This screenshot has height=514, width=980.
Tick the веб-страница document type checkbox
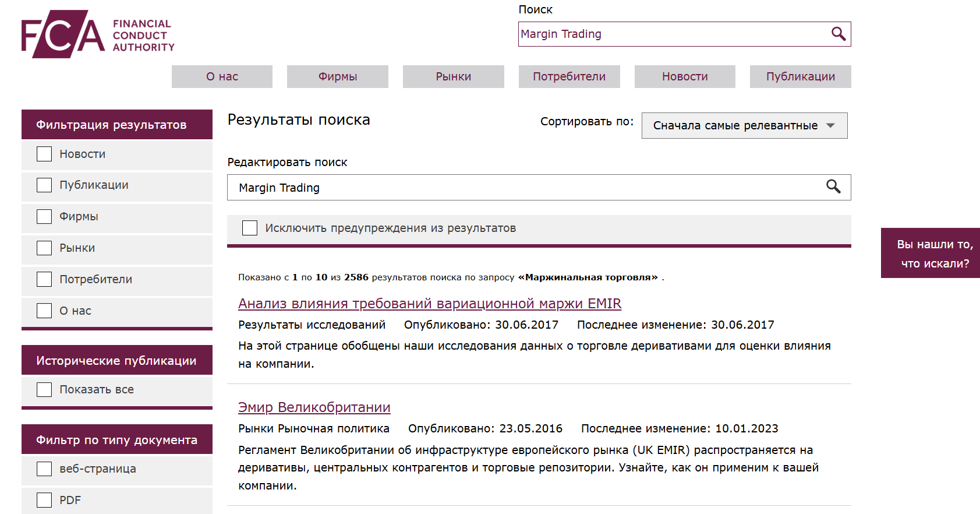[x=44, y=469]
